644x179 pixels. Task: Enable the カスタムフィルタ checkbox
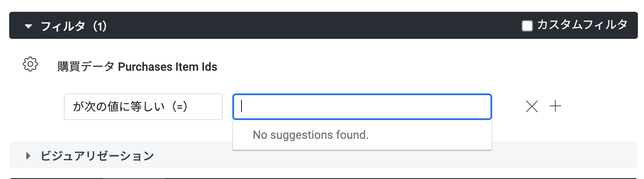point(527,26)
